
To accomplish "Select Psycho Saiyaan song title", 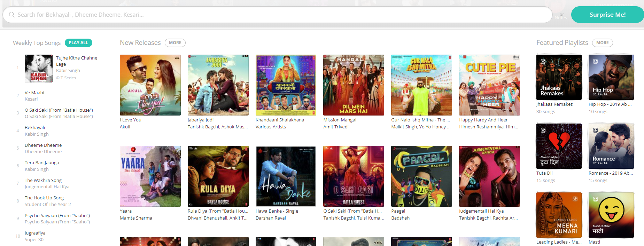I will pos(57,215).
